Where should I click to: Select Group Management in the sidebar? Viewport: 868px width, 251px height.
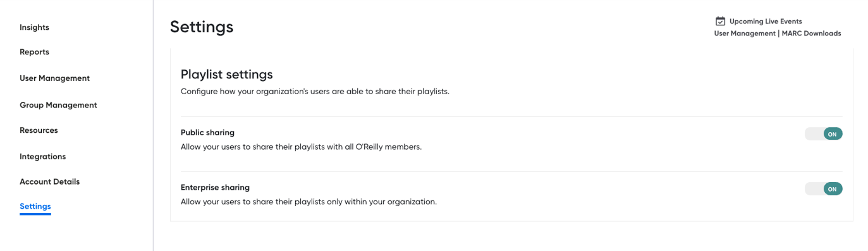click(58, 105)
